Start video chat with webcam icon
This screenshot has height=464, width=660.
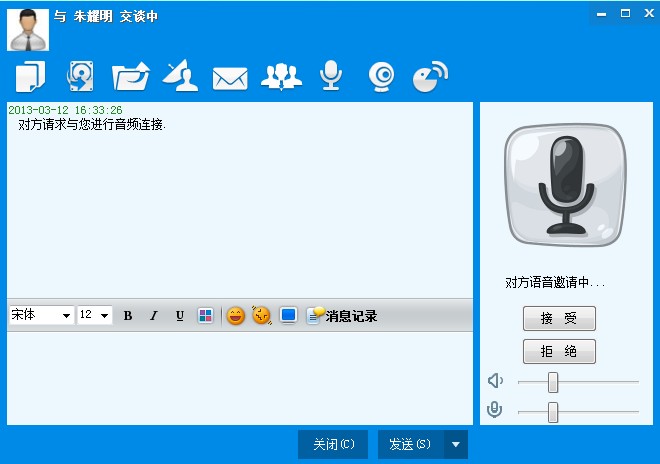tap(381, 77)
